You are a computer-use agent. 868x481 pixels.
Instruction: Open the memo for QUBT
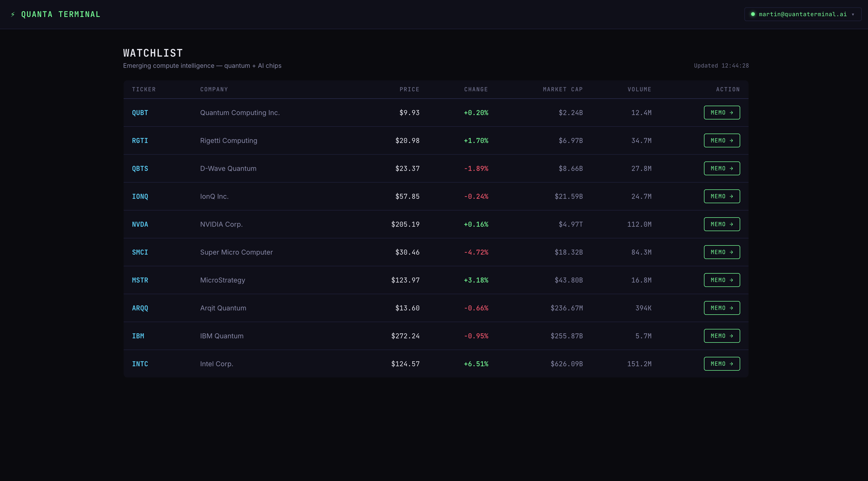[722, 113]
